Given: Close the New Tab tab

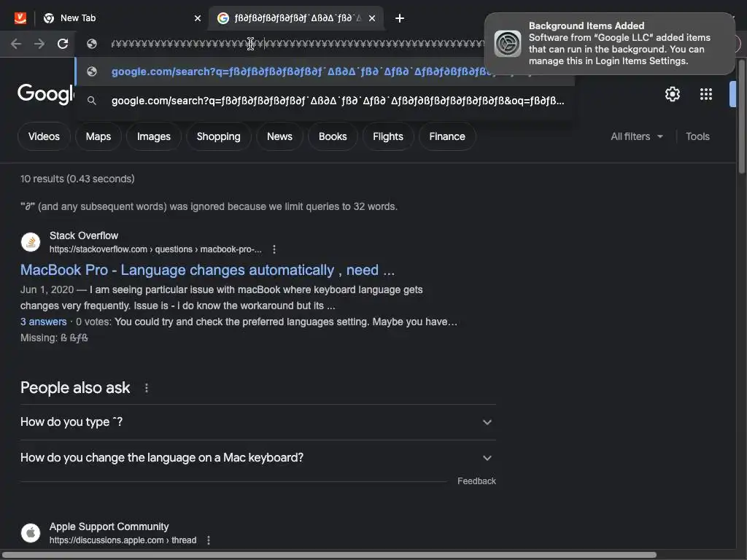Looking at the screenshot, I should point(198,18).
